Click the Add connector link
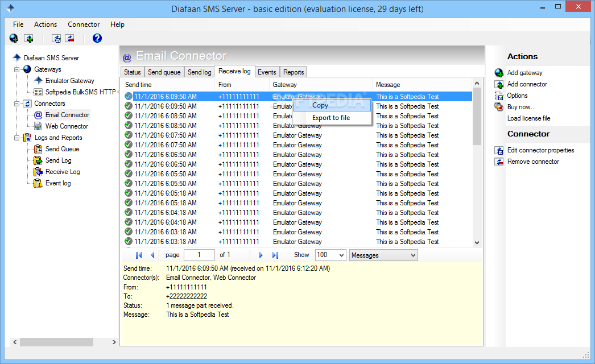The image size is (595, 364). [527, 84]
